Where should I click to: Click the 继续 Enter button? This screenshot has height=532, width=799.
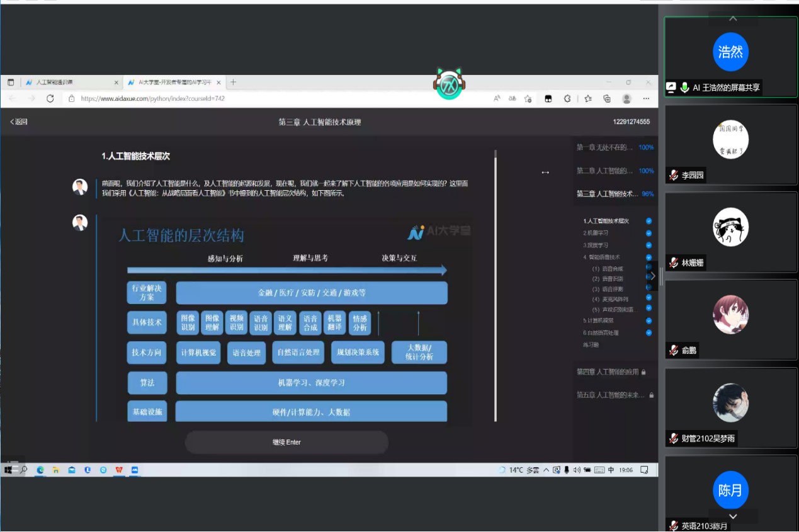(286, 442)
